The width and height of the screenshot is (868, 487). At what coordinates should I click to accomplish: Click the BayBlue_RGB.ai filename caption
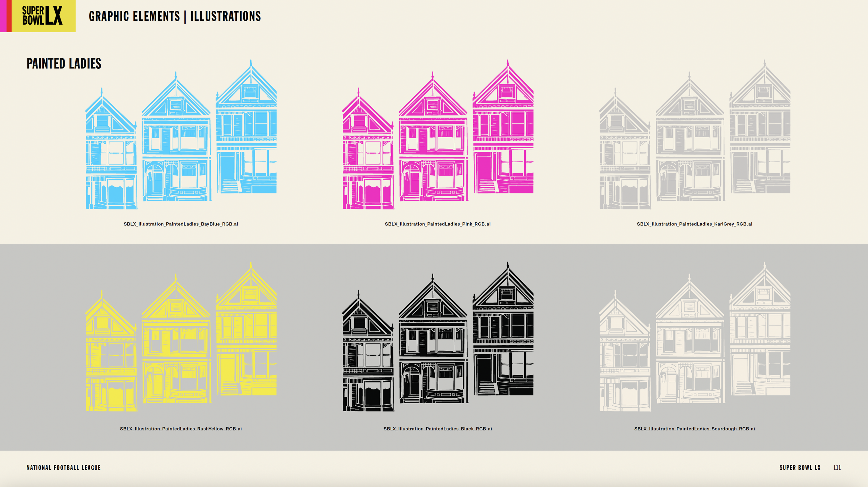(181, 224)
